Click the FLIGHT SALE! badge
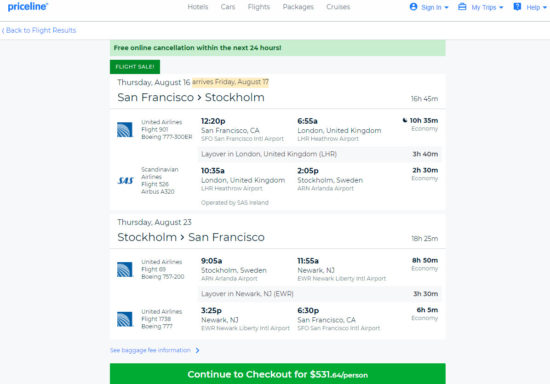The width and height of the screenshot is (550, 384). pos(135,67)
